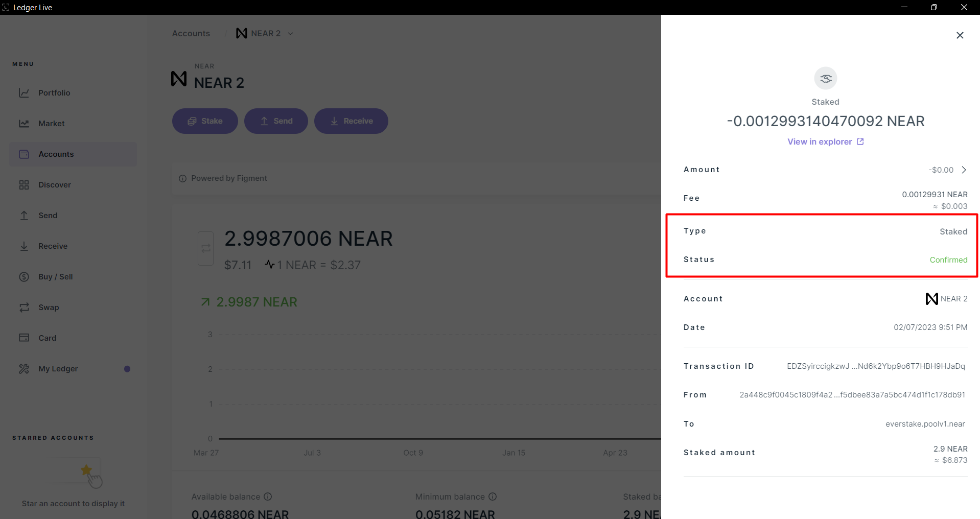This screenshot has width=980, height=519.
Task: Click the green upward trend arrow icon
Action: pos(205,302)
